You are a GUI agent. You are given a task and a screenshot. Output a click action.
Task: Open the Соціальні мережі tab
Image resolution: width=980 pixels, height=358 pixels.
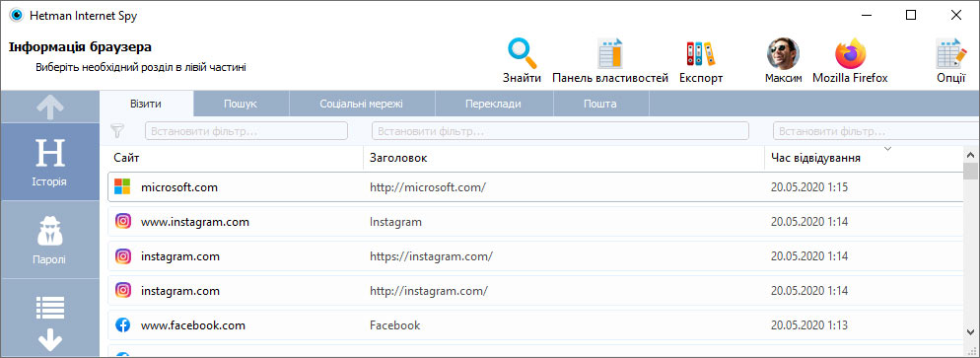[x=361, y=104]
